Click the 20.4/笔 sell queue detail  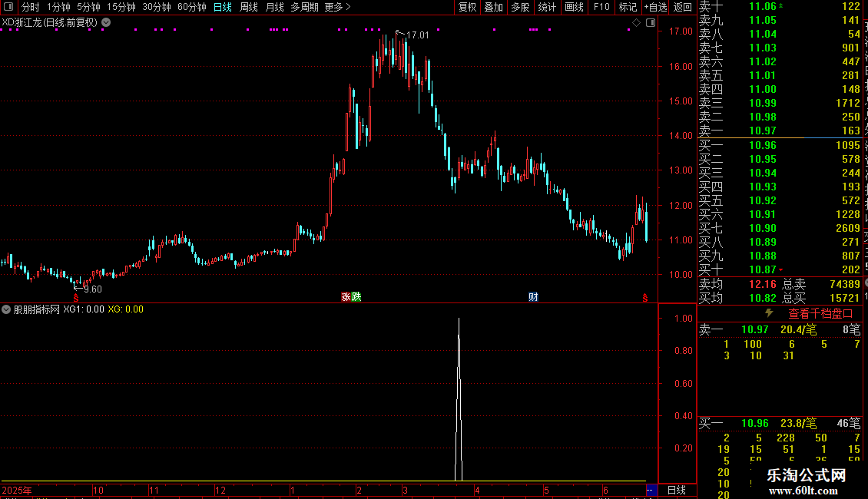[x=798, y=329]
